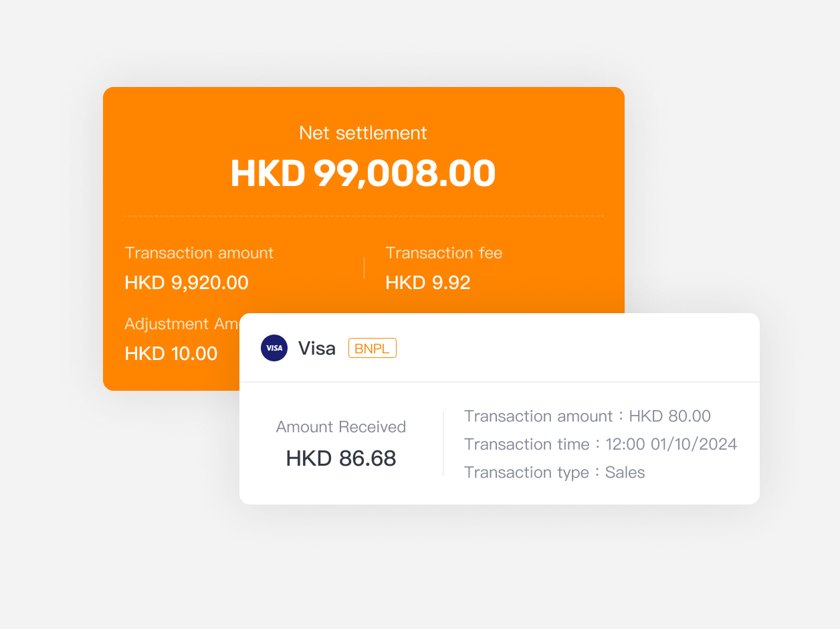Screen dimensions: 840x629
Task: Click the divider between transaction amount and fee
Action: coord(364,268)
